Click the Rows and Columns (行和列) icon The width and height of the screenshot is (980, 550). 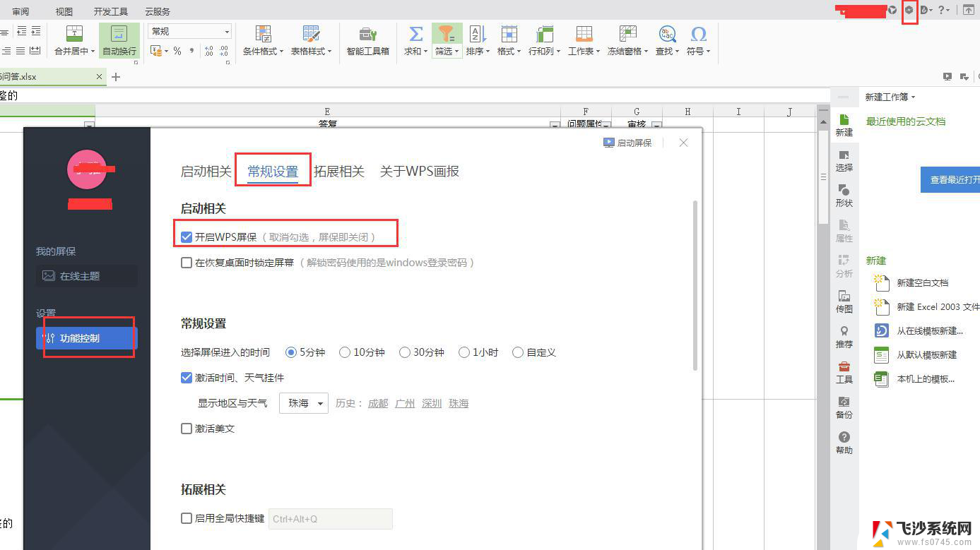pyautogui.click(x=544, y=34)
